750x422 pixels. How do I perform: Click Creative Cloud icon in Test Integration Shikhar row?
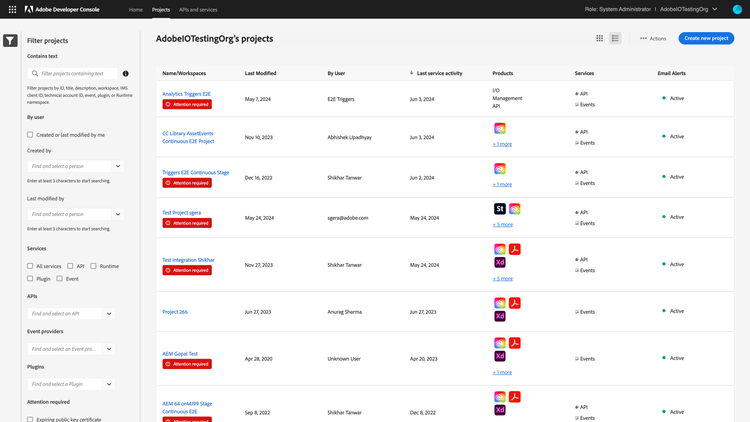pos(500,249)
